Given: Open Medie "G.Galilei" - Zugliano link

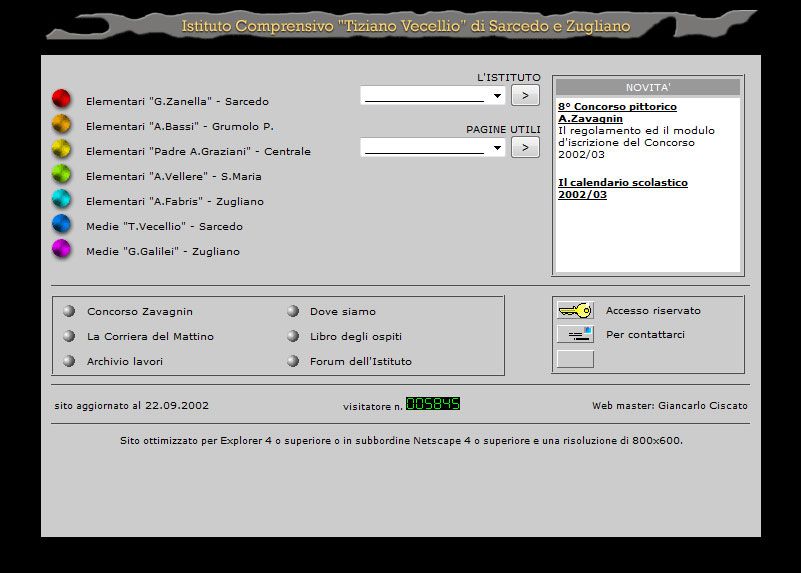Looking at the screenshot, I should pos(163,252).
